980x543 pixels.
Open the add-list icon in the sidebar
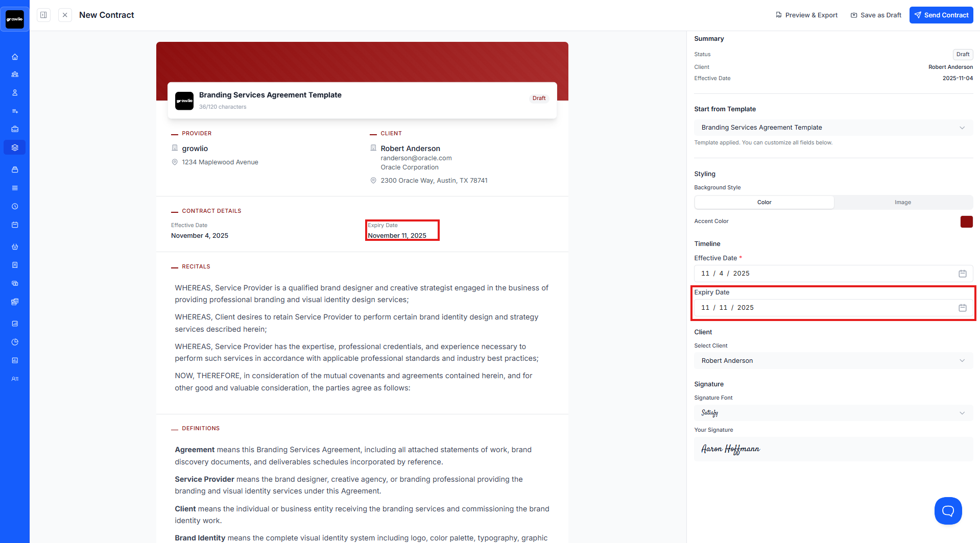point(15,111)
